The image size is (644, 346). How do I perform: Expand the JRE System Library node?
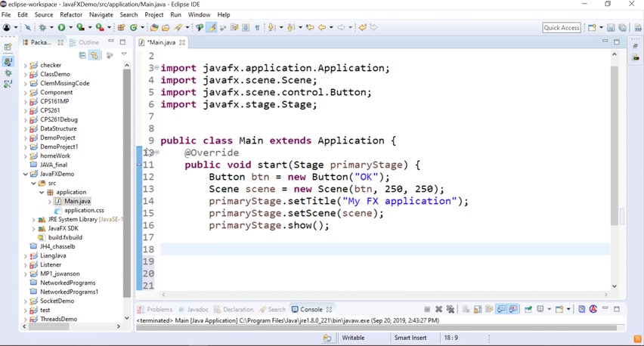tap(34, 220)
